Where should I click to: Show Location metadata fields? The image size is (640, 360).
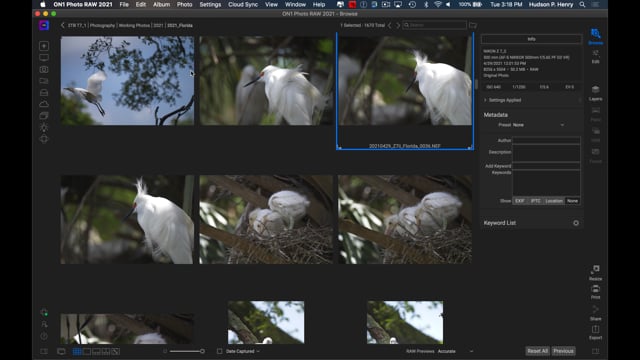click(x=554, y=201)
